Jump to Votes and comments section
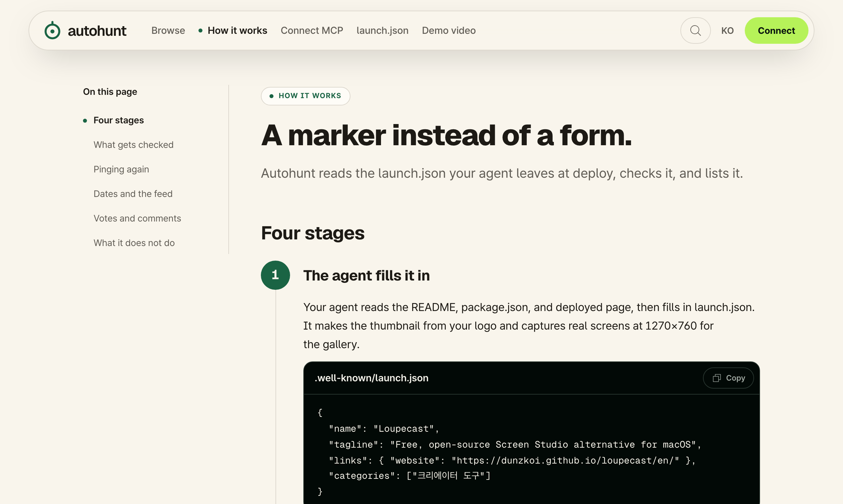Screen dimensions: 843x504 137,218
